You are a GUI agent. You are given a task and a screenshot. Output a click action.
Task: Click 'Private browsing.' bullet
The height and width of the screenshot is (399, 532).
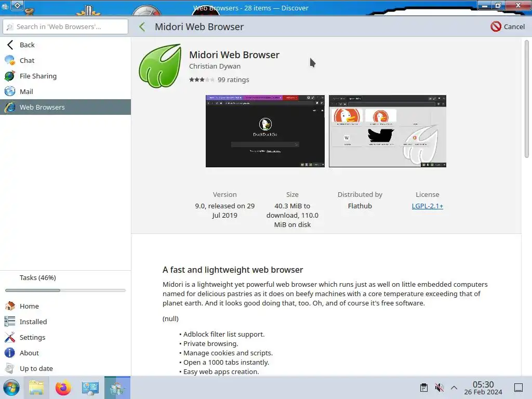click(x=211, y=344)
